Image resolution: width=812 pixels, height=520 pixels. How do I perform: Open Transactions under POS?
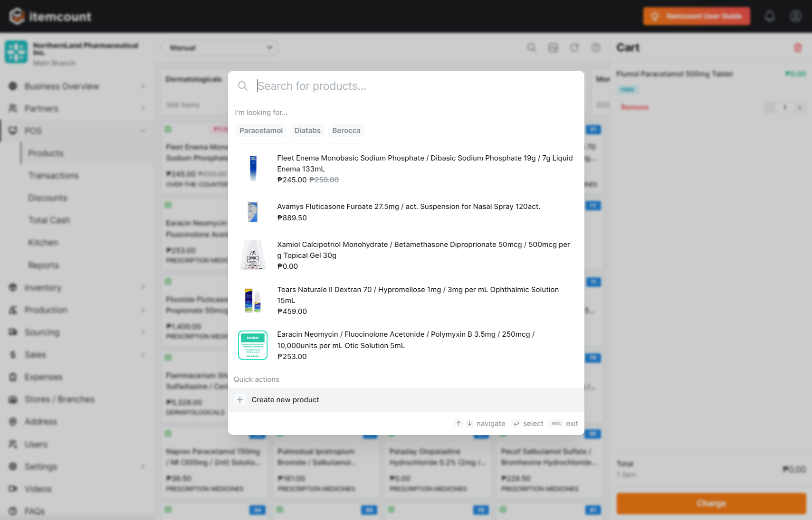tap(53, 176)
